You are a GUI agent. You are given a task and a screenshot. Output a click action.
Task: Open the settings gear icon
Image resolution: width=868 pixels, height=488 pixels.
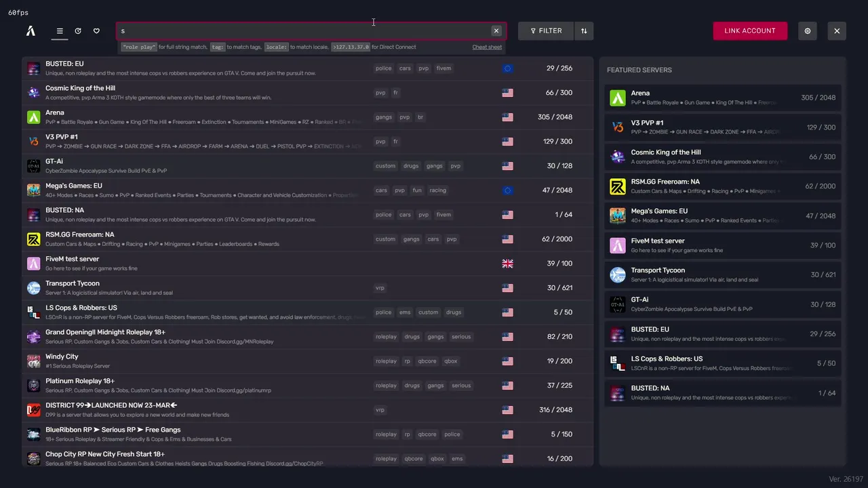(x=808, y=30)
